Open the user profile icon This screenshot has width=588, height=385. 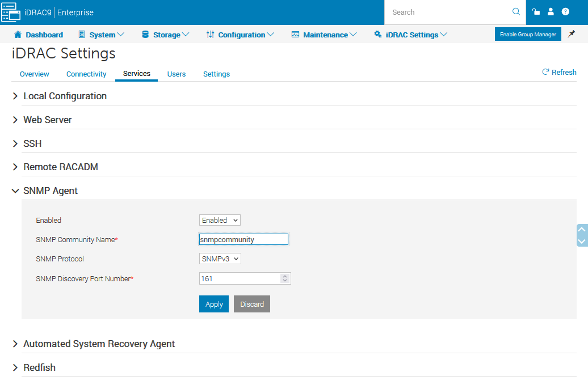[551, 12]
